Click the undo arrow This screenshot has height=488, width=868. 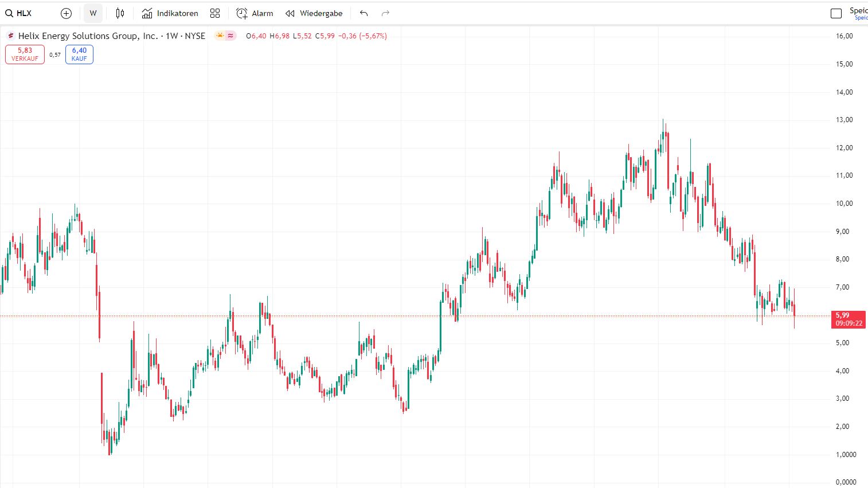click(x=363, y=13)
